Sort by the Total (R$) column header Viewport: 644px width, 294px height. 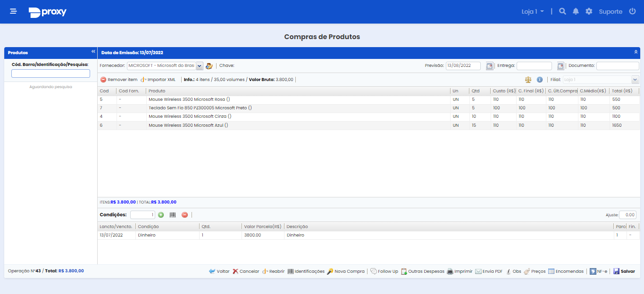[624, 91]
